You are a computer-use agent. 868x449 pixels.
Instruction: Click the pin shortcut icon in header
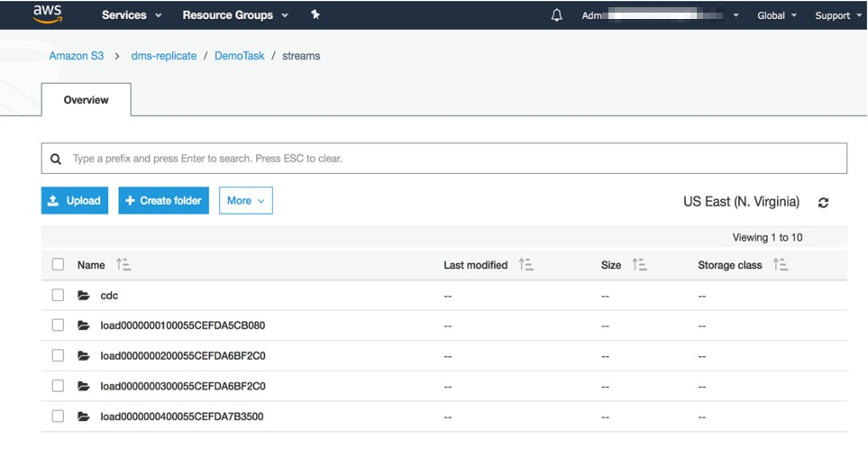(315, 15)
